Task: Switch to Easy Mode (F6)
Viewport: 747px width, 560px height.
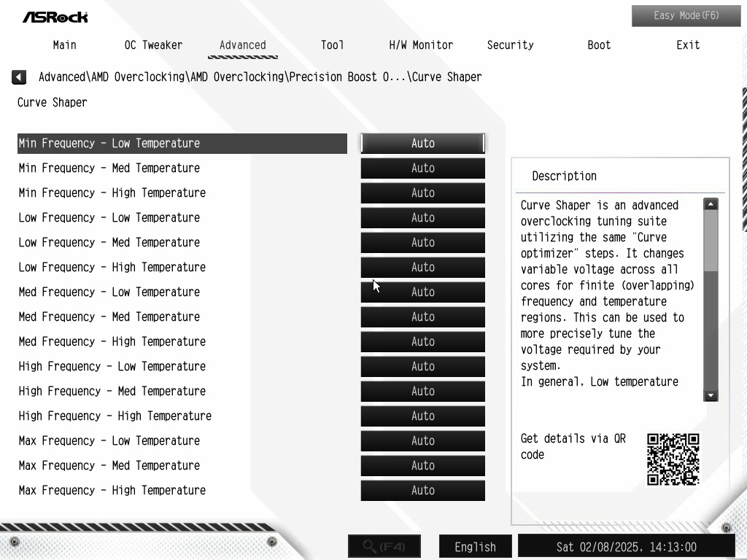Action: pyautogui.click(x=686, y=16)
